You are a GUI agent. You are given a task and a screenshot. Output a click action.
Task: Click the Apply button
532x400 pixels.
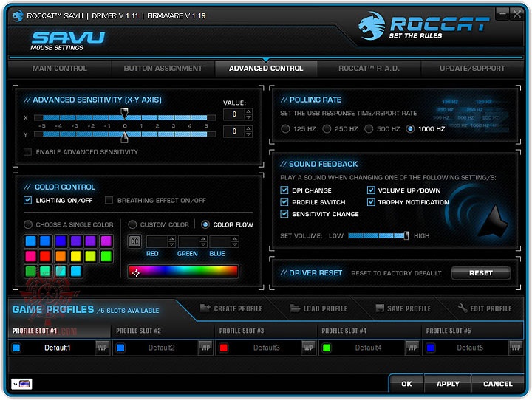click(x=448, y=384)
